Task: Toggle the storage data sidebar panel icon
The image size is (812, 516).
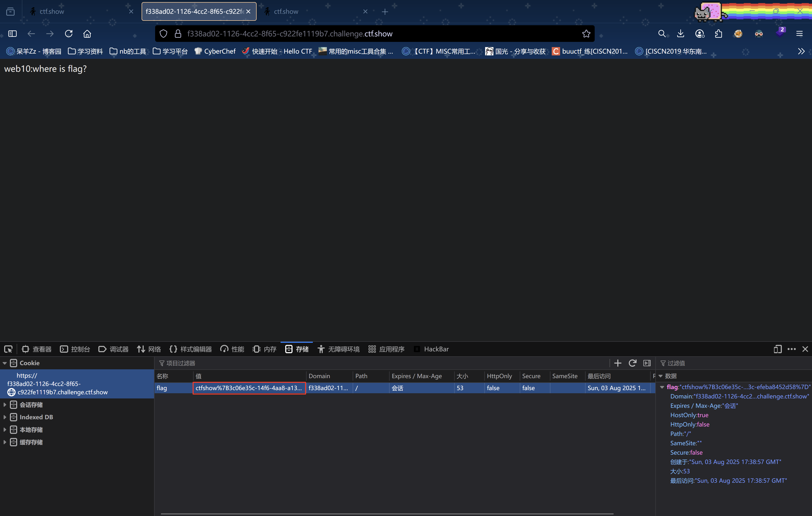Action: coord(647,363)
